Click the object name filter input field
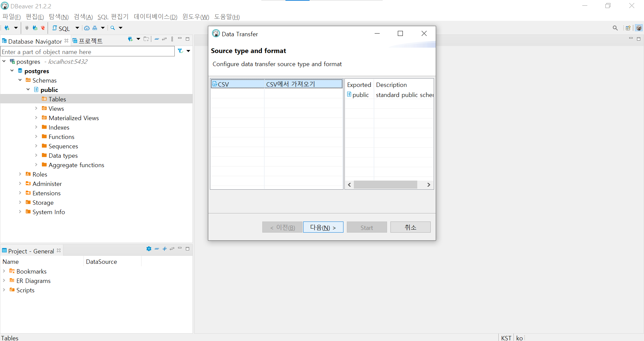 88,52
